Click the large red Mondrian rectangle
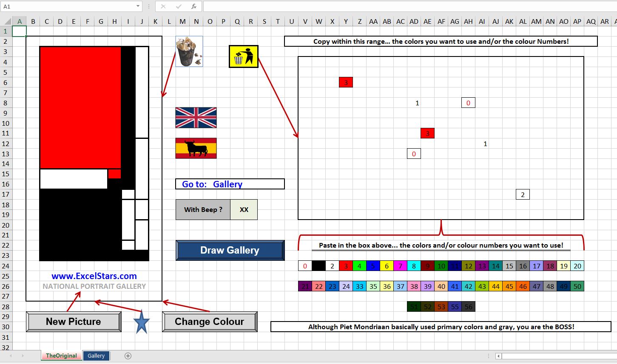The height and width of the screenshot is (364, 617). 80,107
